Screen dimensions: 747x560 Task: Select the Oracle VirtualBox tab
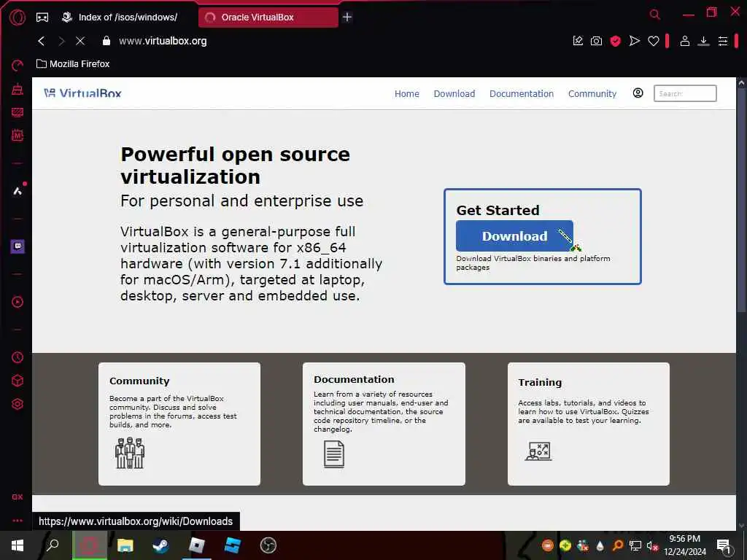(x=268, y=17)
